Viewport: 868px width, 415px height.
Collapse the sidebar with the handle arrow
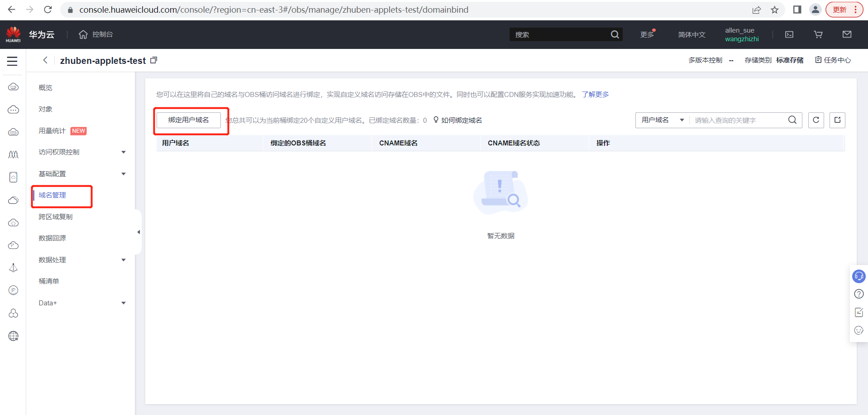pos(138,232)
